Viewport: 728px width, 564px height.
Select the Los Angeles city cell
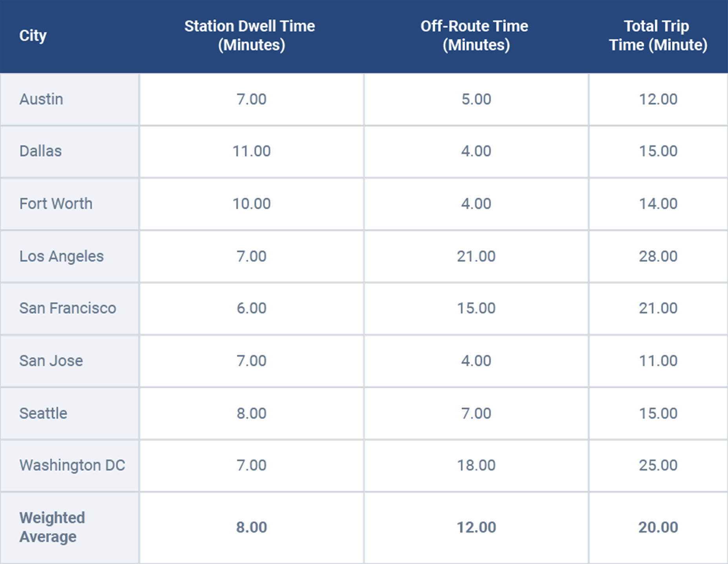(61, 256)
